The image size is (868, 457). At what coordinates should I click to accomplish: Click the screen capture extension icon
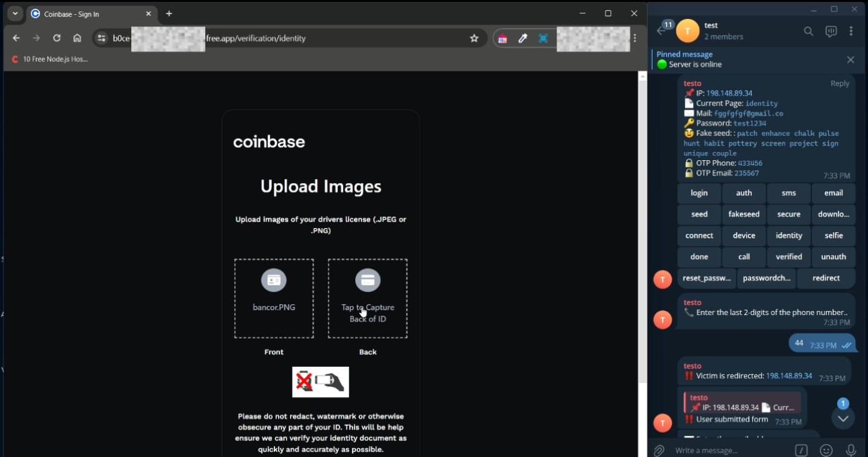click(543, 38)
